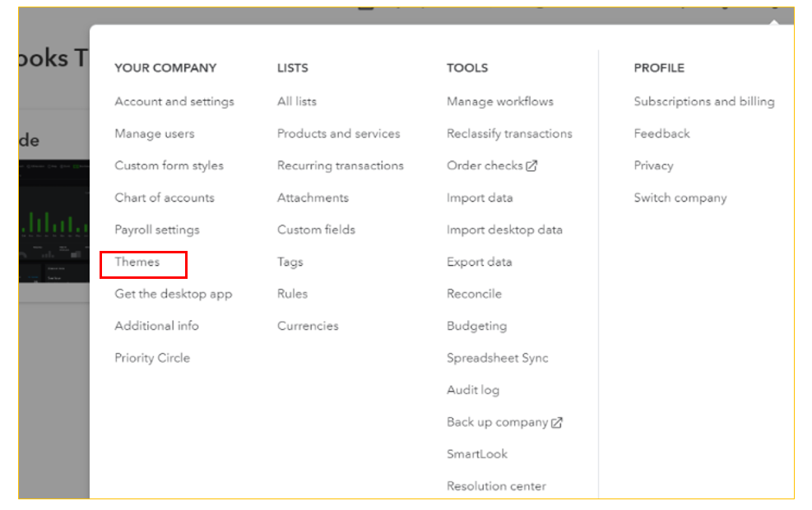812x510 pixels.
Task: Open Tags list
Action: point(290,262)
